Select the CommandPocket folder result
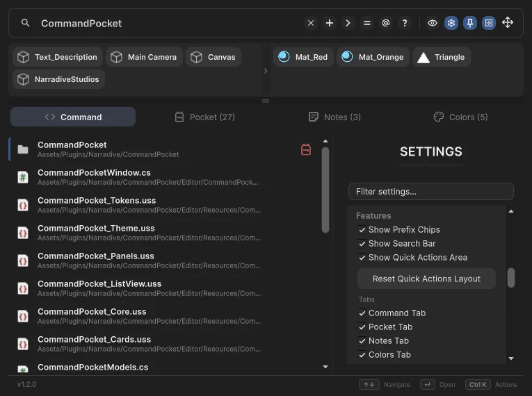Screen dimensions: 532x396 164,149
